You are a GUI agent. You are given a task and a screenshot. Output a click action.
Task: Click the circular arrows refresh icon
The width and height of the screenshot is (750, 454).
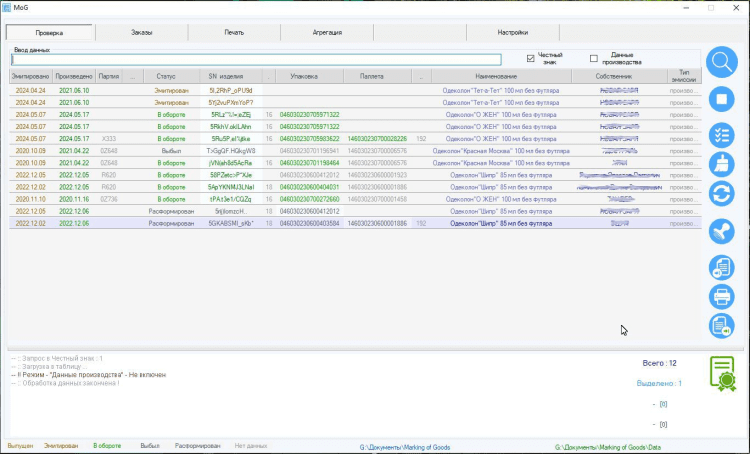point(721,195)
